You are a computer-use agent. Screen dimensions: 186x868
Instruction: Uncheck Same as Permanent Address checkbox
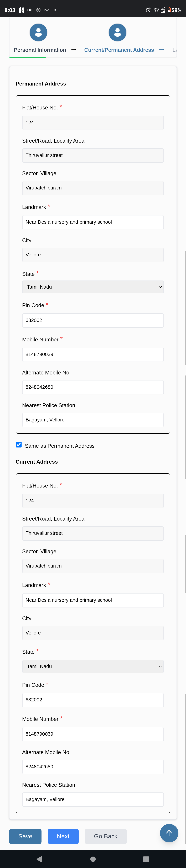coord(19,444)
